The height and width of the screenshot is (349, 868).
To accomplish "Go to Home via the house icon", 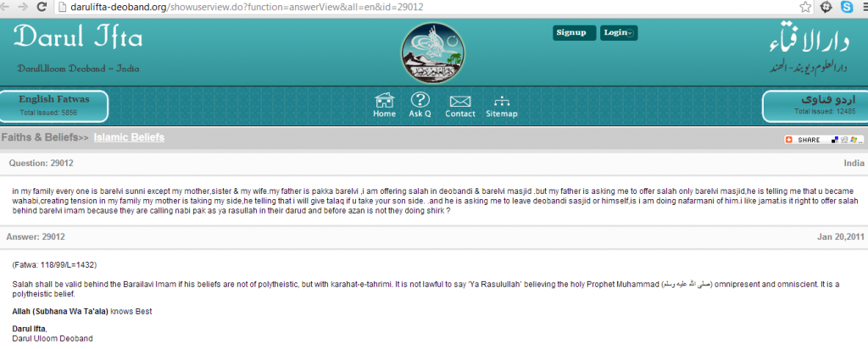I will (x=384, y=105).
